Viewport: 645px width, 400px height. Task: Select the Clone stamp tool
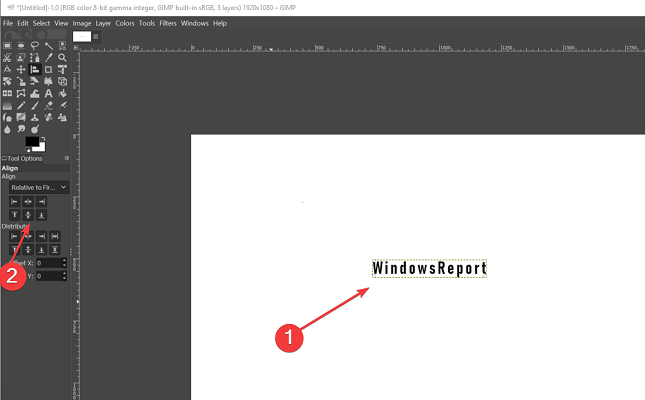[35, 118]
